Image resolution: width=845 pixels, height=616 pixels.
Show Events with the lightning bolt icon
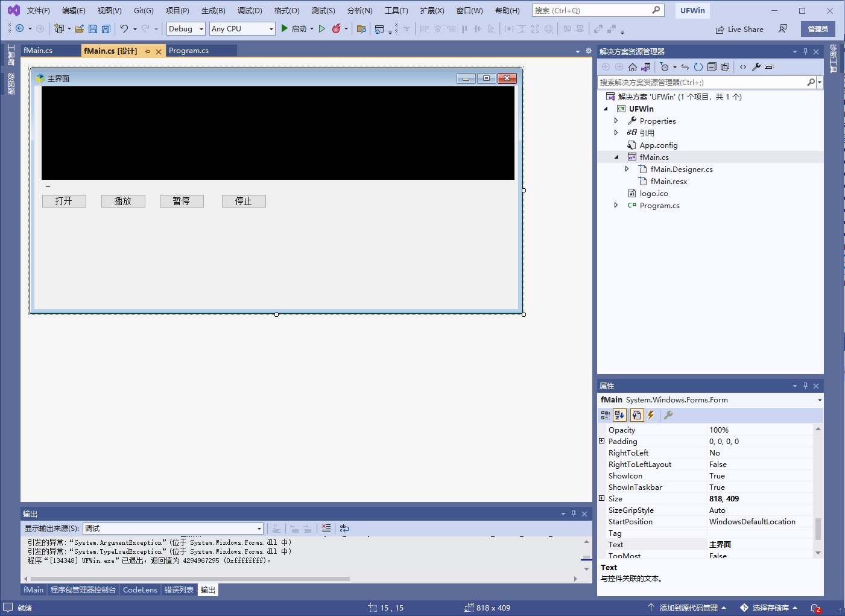click(x=651, y=415)
